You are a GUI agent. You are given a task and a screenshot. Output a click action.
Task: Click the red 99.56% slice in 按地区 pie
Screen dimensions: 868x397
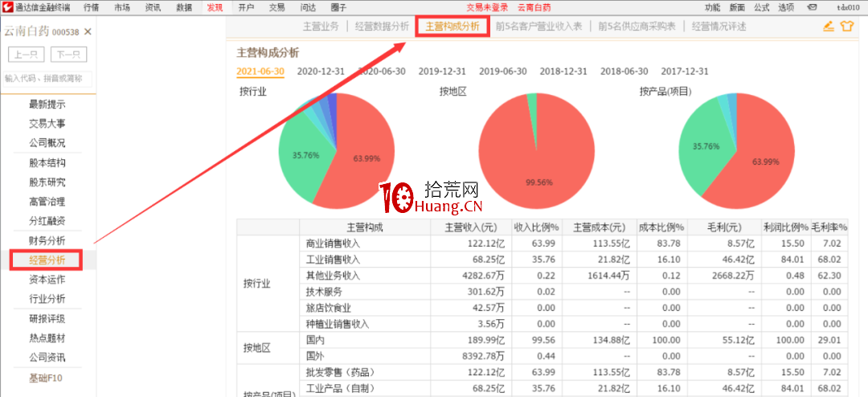(536, 166)
